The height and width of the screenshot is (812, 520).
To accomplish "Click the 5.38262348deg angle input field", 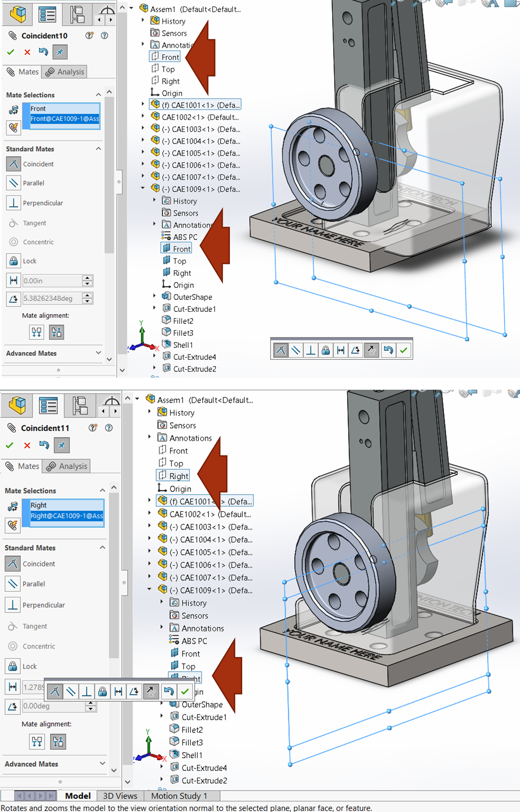I will (51, 299).
